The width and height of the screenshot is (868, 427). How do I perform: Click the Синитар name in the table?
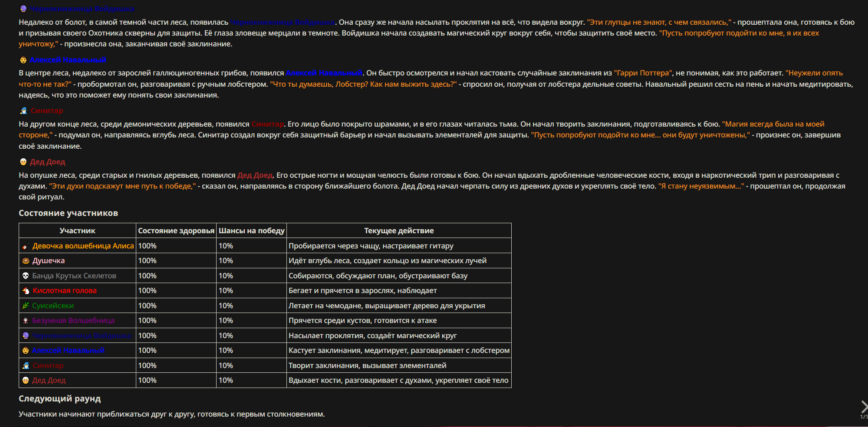click(48, 365)
